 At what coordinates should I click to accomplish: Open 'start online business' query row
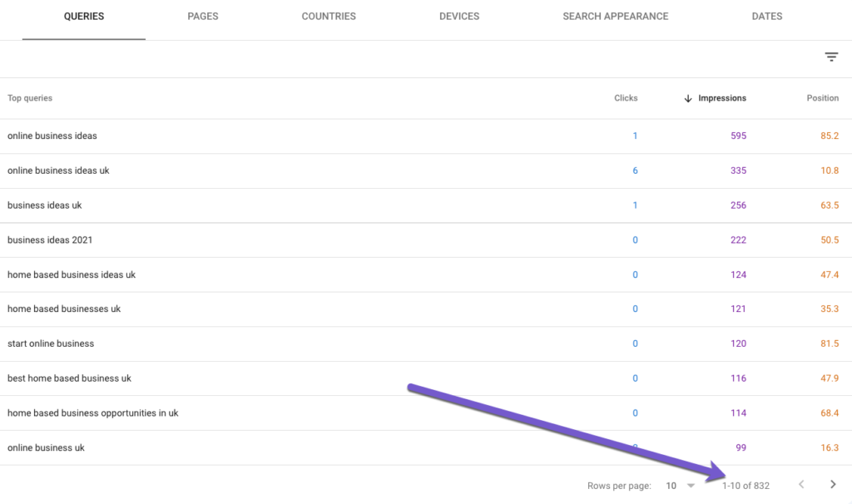(51, 343)
